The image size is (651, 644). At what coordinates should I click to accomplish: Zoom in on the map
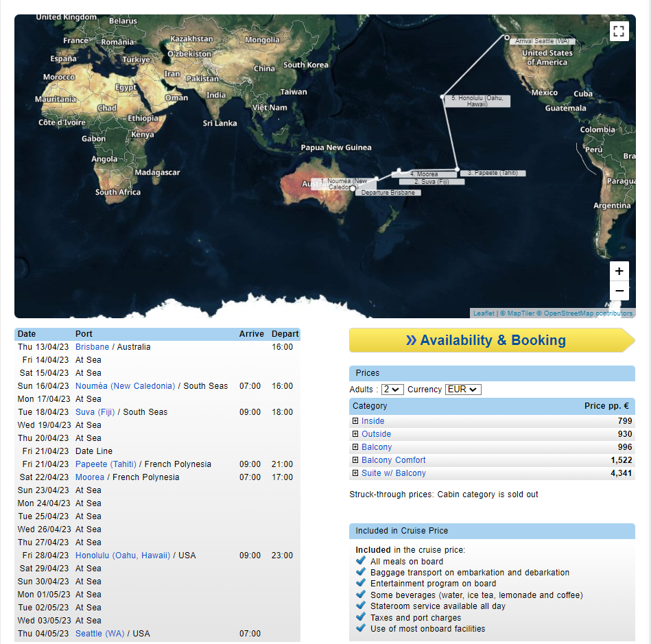[619, 271]
